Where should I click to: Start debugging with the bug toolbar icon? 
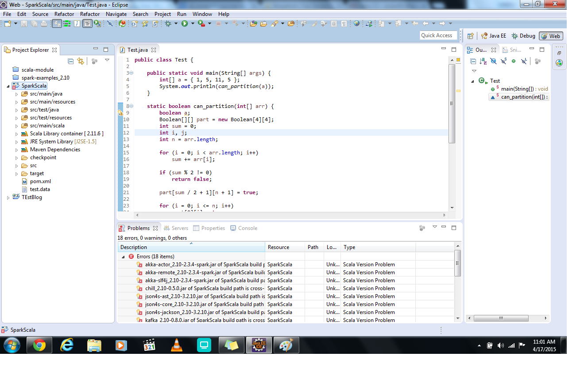[168, 23]
